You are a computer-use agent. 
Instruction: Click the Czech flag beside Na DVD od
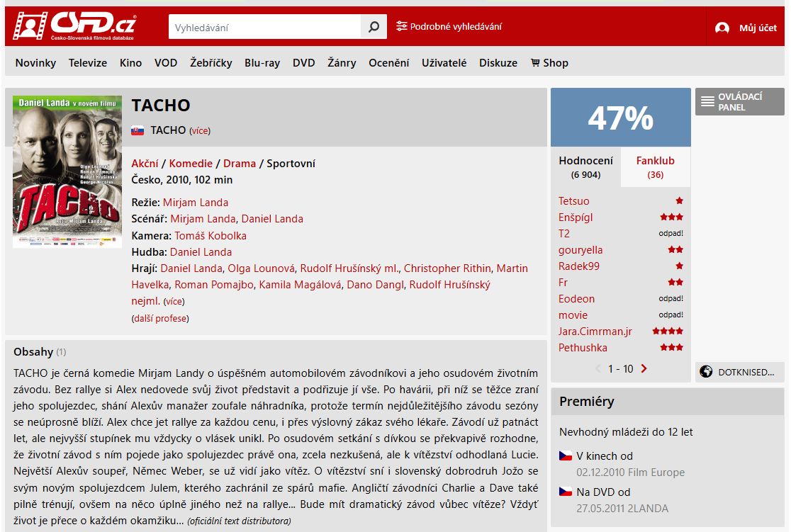point(566,492)
